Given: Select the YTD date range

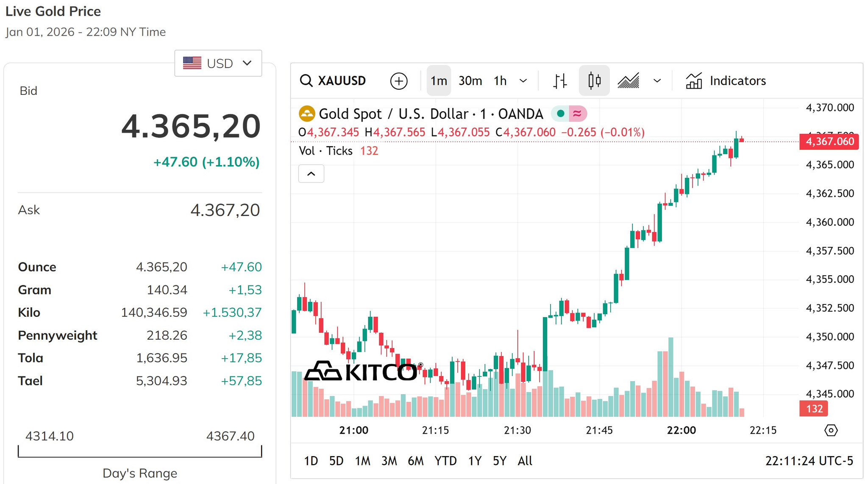Looking at the screenshot, I should 445,461.
